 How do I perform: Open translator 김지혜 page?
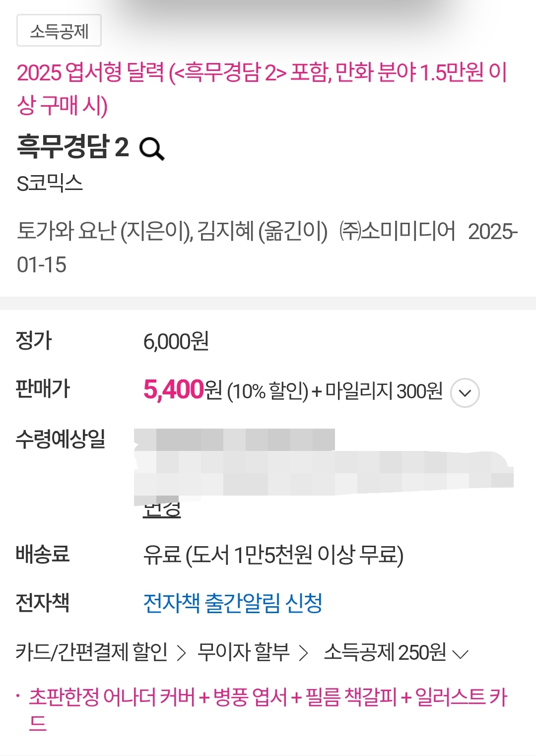click(226, 231)
